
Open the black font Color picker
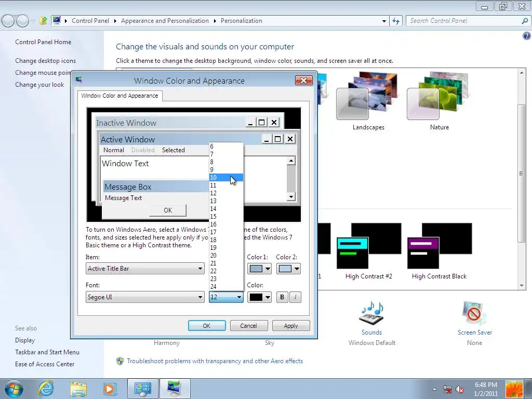pos(259,297)
